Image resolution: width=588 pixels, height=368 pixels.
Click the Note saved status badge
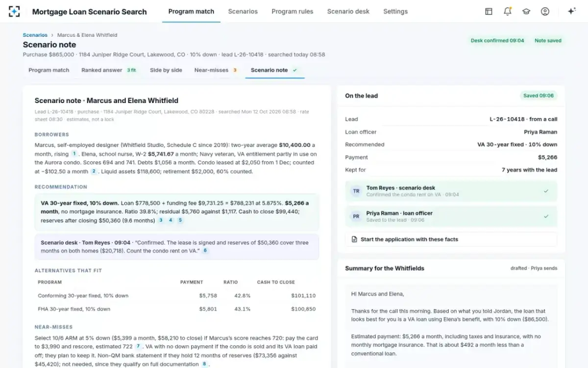(548, 41)
